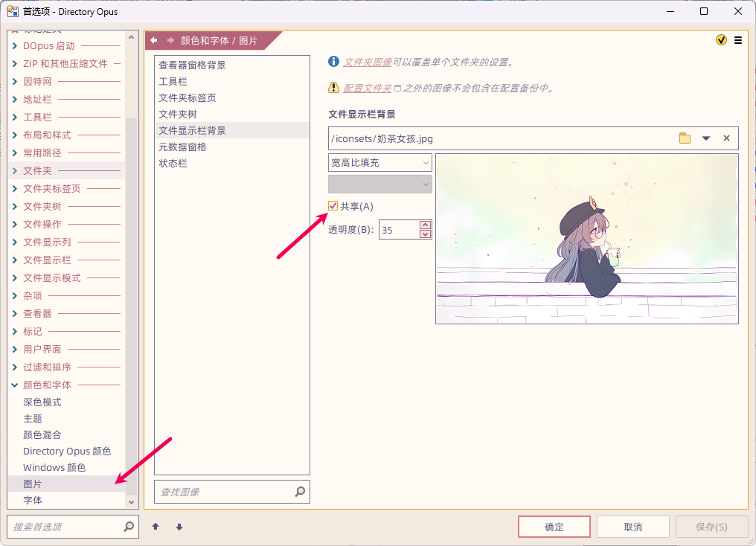756x546 pixels.
Task: Click the back arrow in the page header
Action: [154, 40]
